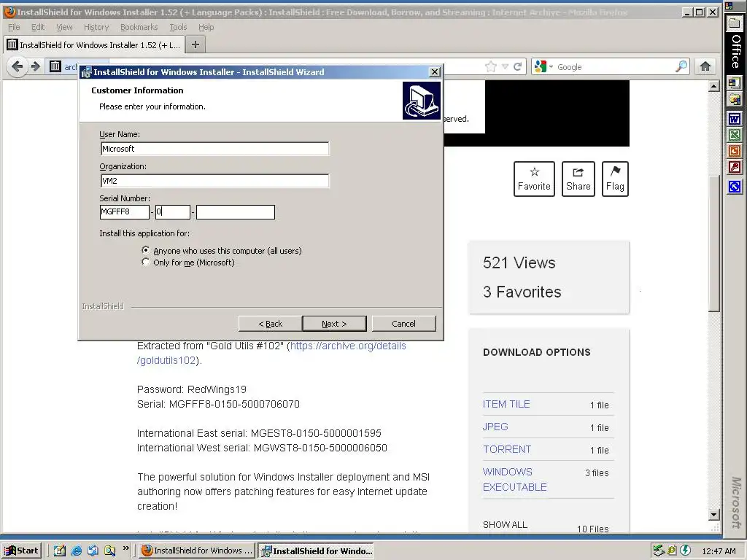Viewport: 747px width, 560px height.
Task: Go forward with Firefox forward arrow
Action: click(x=35, y=66)
